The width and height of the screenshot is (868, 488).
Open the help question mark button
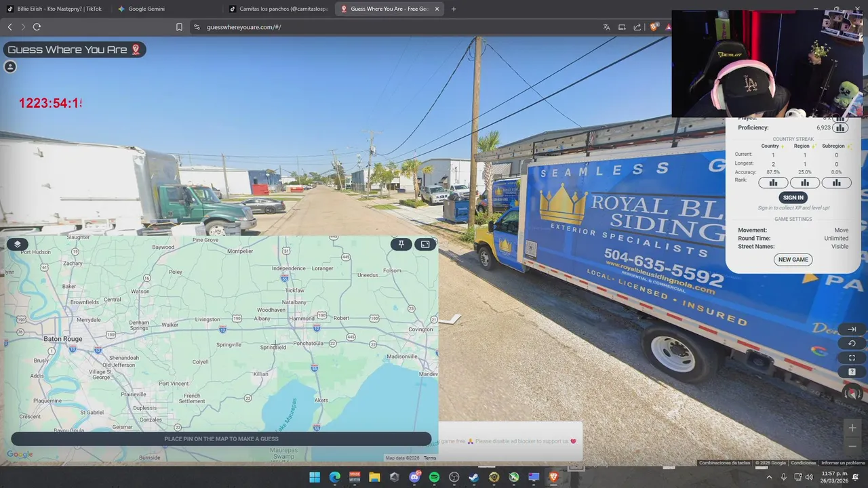click(x=852, y=372)
